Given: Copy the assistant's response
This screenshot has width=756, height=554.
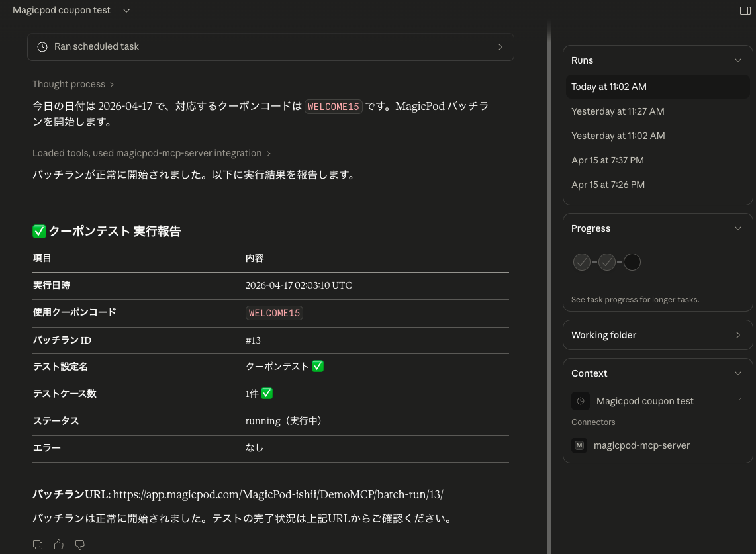Looking at the screenshot, I should click(x=38, y=544).
